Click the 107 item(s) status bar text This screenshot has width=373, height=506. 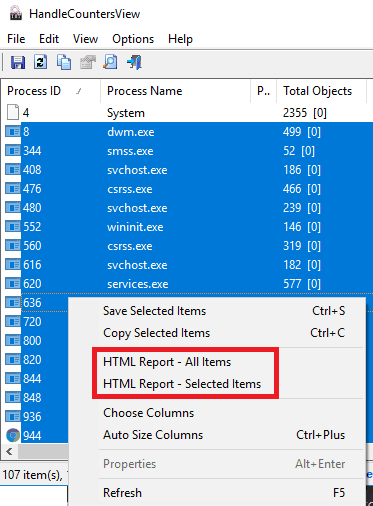coord(32,474)
